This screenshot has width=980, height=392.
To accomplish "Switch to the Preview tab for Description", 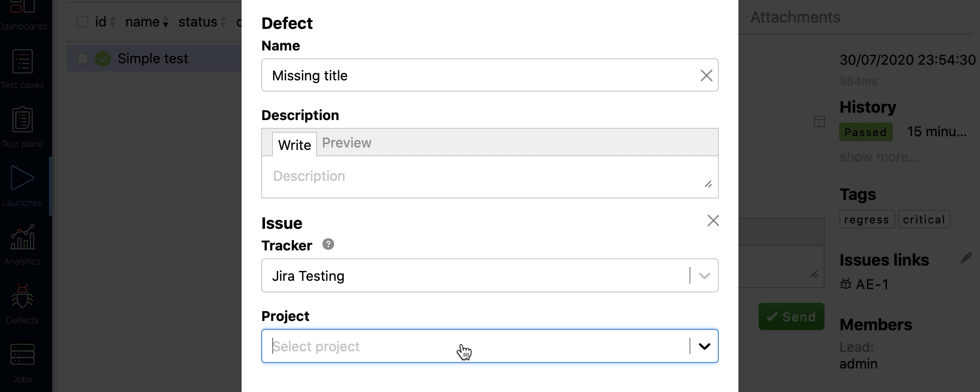I will pos(346,143).
